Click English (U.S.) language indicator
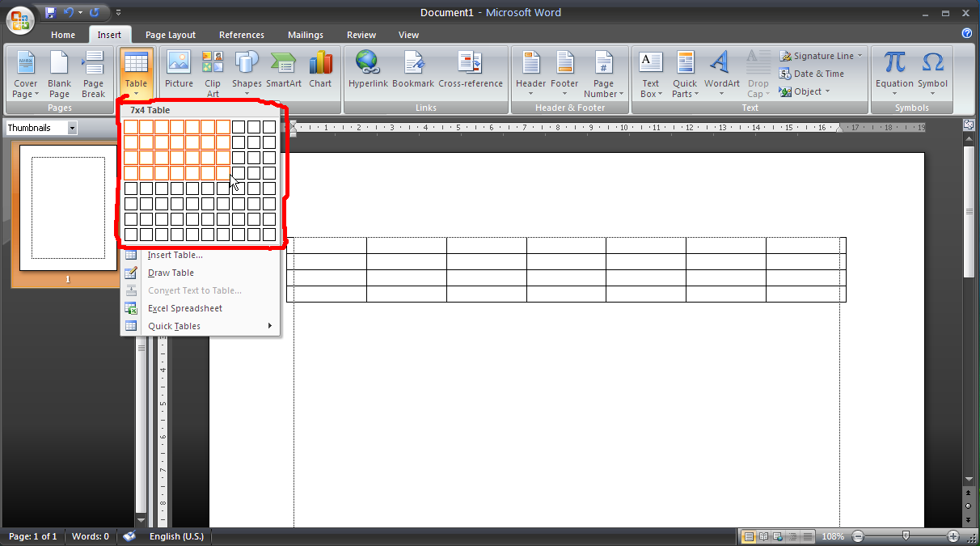The width and height of the screenshot is (980, 546). tap(176, 536)
